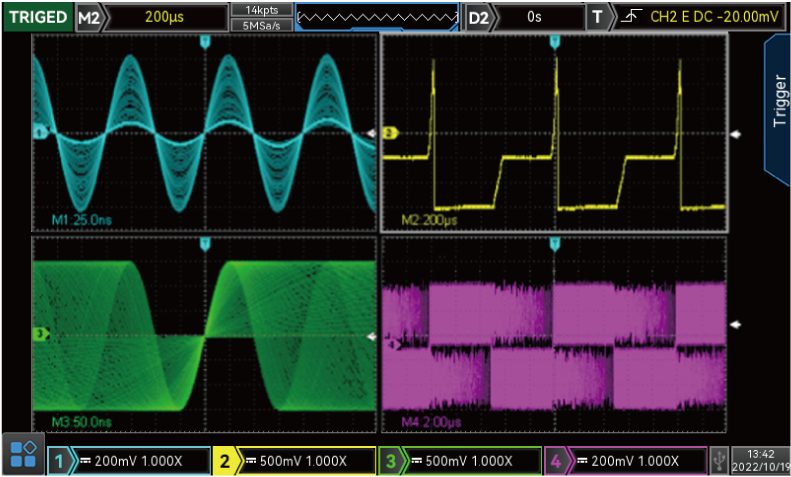Toggle channel 1 number badge
791x477 pixels.
click(x=60, y=460)
